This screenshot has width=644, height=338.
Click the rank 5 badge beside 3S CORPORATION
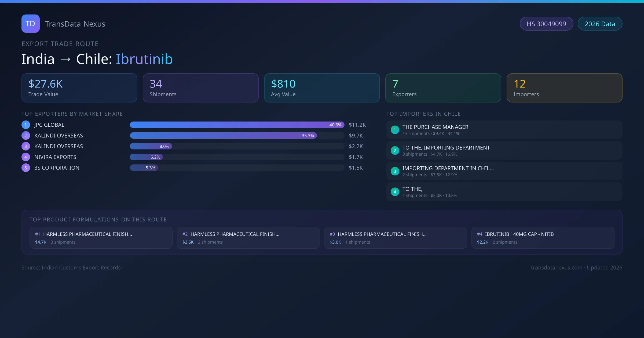pos(26,168)
